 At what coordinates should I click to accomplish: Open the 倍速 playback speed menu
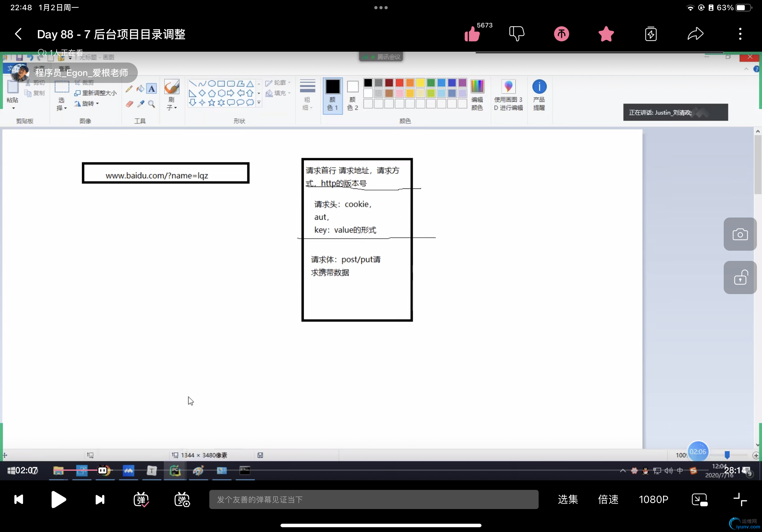(608, 499)
